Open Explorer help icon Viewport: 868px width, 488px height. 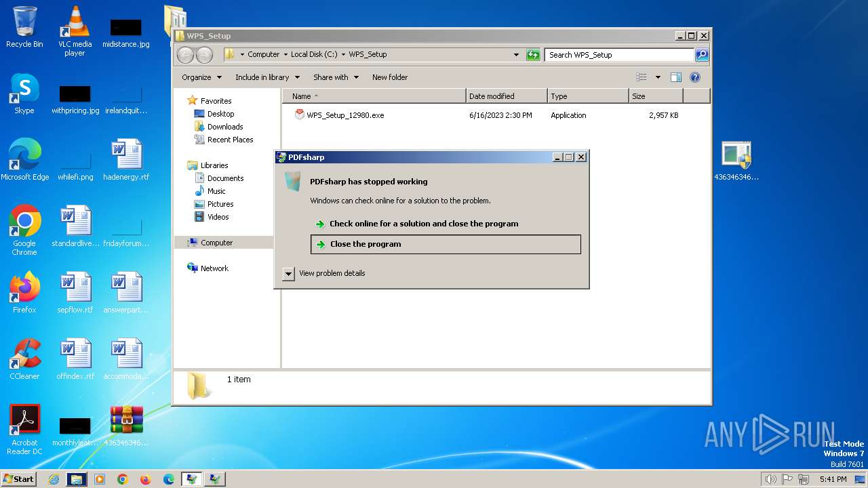point(695,77)
